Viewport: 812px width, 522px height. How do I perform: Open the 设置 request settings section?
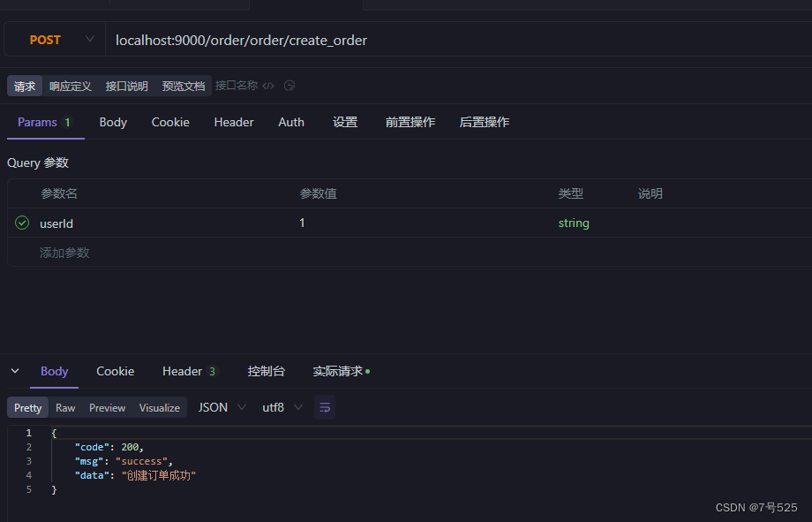point(345,122)
